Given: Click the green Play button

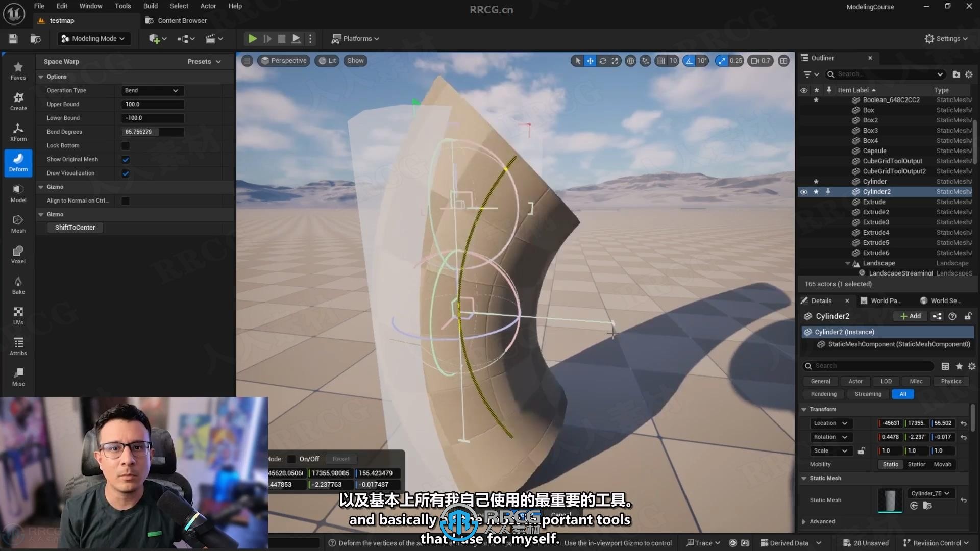Looking at the screenshot, I should (x=252, y=39).
